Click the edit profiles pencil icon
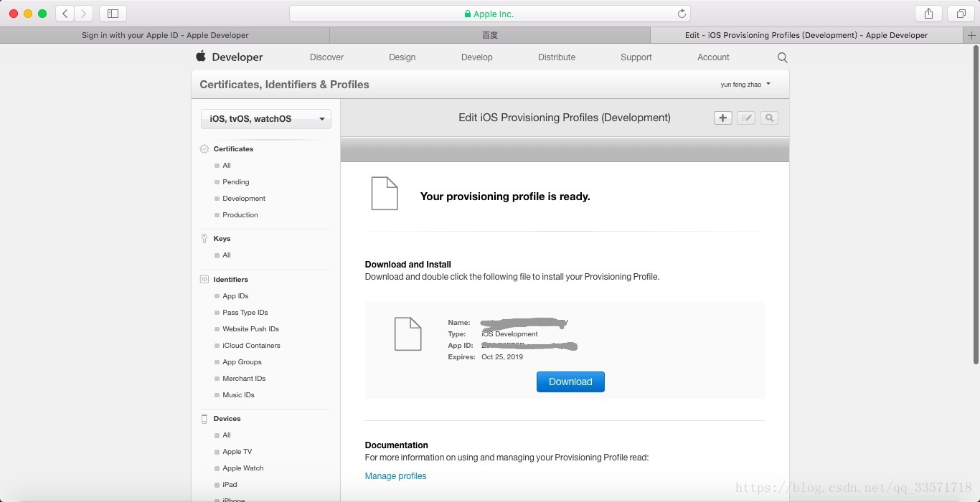Screen dimensions: 980x502 (746, 118)
